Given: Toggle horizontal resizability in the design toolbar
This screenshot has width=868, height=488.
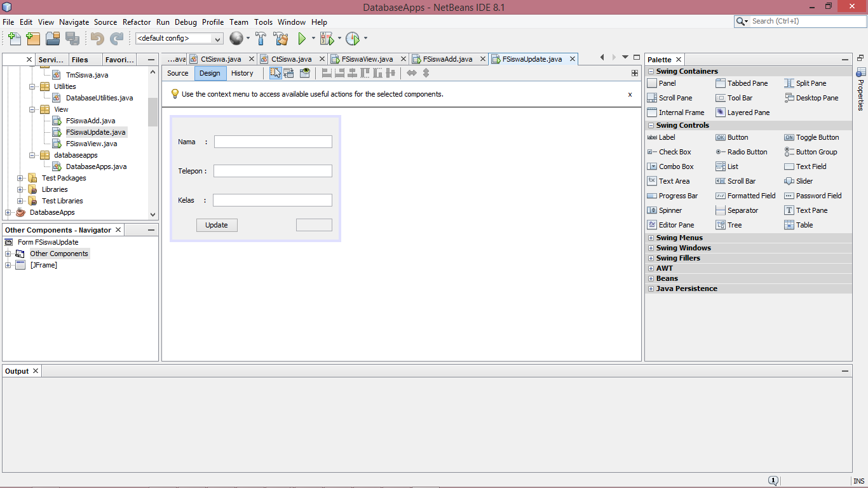Looking at the screenshot, I should click(x=412, y=73).
